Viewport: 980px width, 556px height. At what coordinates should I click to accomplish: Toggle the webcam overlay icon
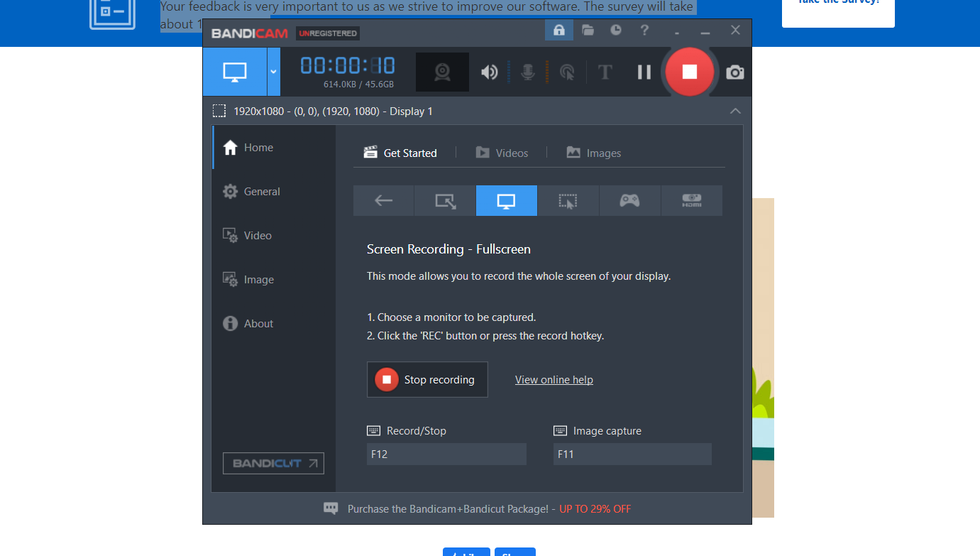coord(442,72)
